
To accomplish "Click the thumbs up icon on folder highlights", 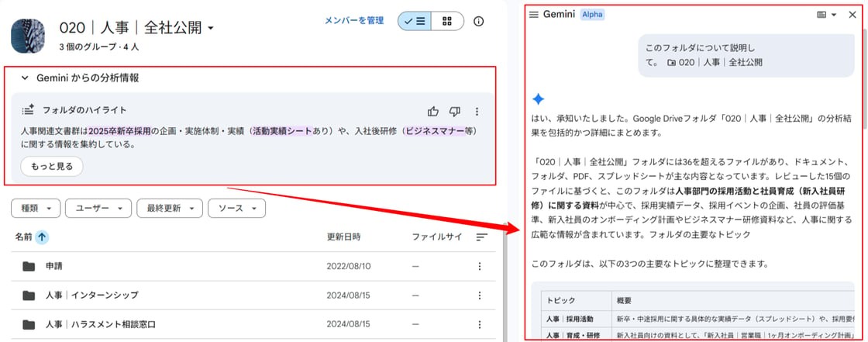I will coord(433,111).
